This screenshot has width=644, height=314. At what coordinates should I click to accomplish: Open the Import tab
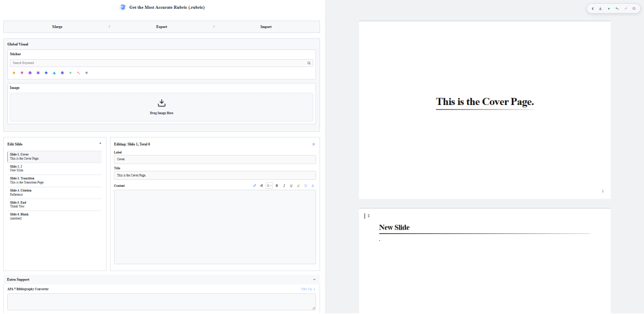(x=266, y=27)
